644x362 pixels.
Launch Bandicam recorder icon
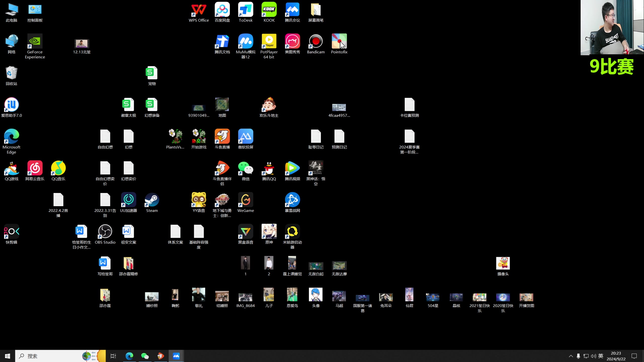pyautogui.click(x=316, y=44)
